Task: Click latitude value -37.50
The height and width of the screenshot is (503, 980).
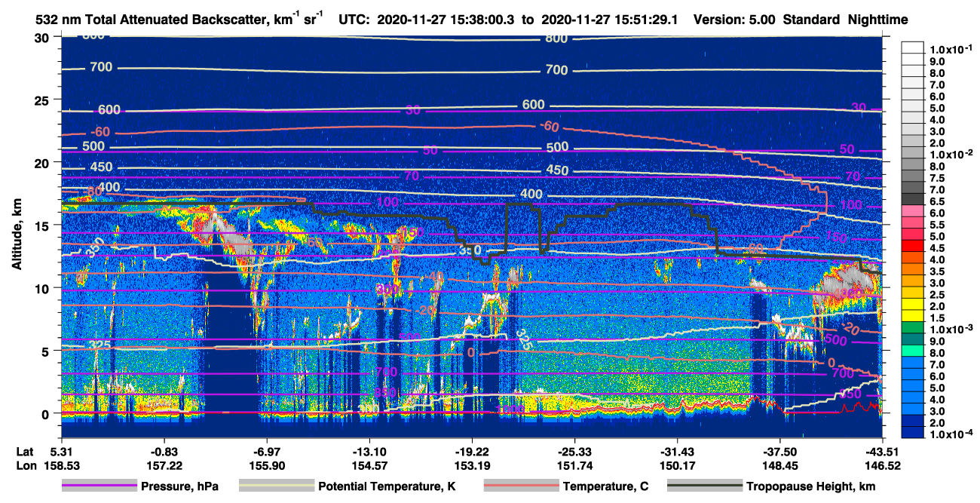Action: pyautogui.click(x=779, y=451)
